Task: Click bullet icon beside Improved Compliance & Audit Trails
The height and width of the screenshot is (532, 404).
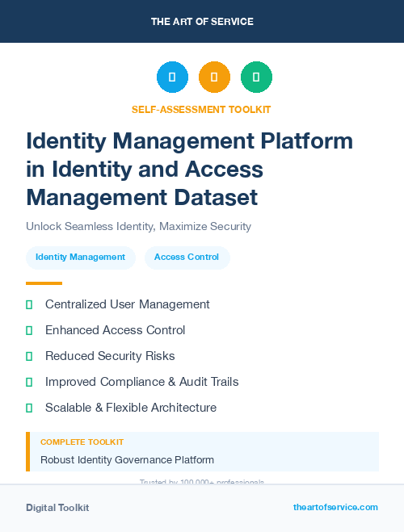Action: click(x=29, y=382)
